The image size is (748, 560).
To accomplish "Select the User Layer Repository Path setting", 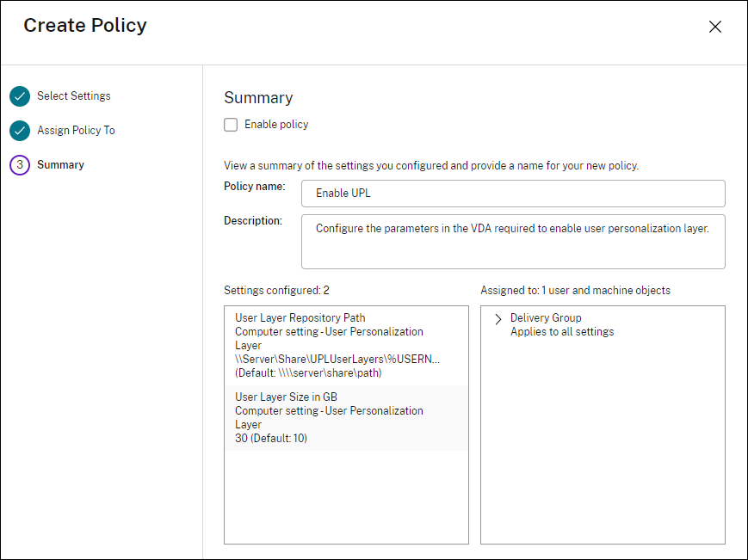I will tap(344, 346).
